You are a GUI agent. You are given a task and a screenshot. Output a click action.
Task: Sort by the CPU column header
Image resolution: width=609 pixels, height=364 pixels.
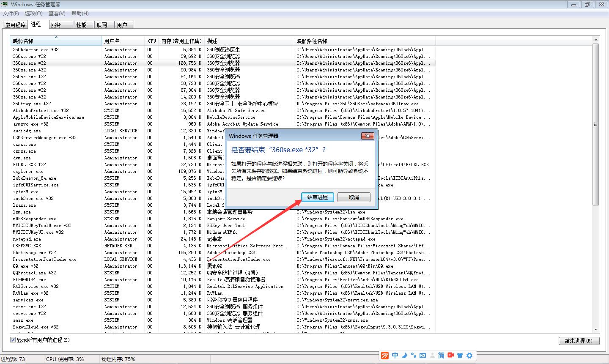[152, 41]
